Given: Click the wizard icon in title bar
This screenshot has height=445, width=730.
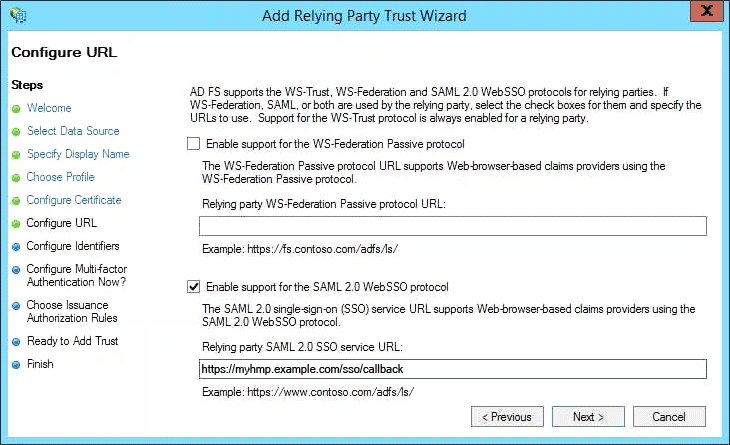Looking at the screenshot, I should (17, 15).
